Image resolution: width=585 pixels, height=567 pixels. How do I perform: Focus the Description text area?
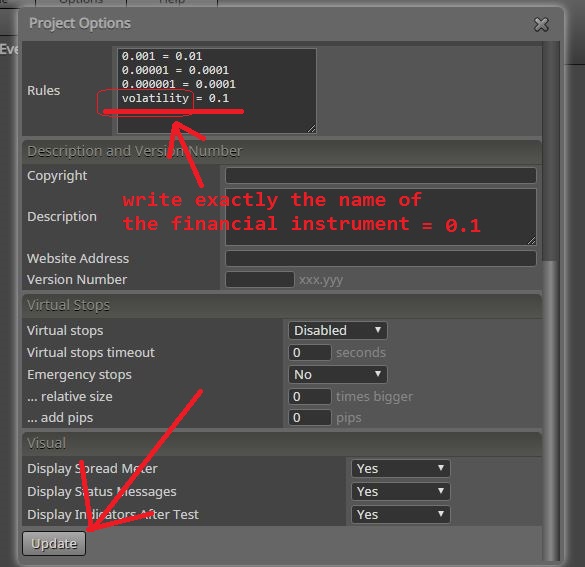pos(381,217)
